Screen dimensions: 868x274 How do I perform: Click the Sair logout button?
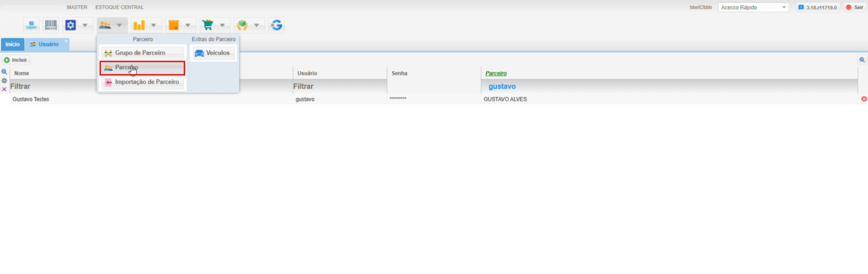(x=855, y=7)
